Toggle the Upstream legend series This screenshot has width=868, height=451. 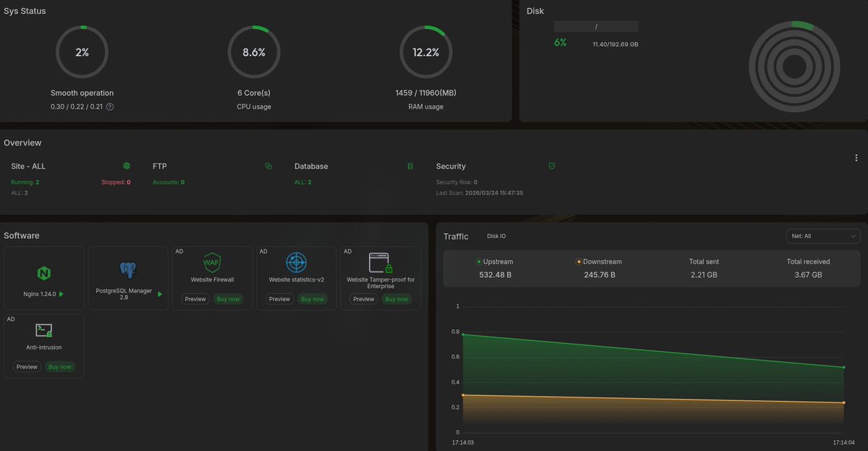coord(495,261)
